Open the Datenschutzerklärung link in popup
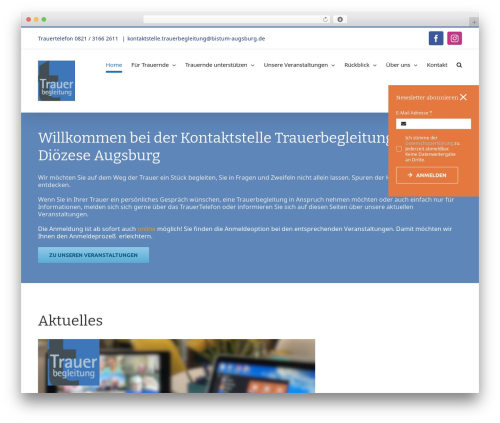This screenshot has height=423, width=500. point(429,143)
